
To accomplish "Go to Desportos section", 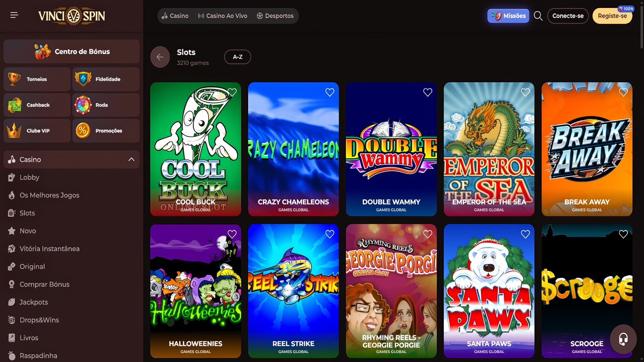I will [275, 16].
